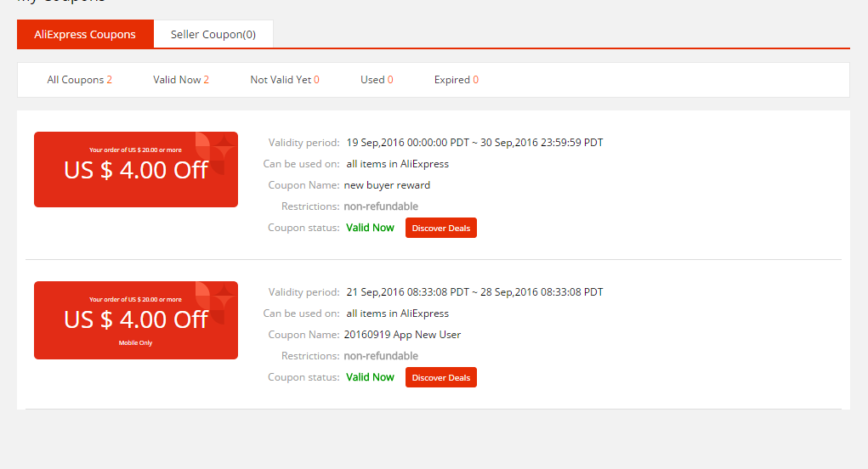Image resolution: width=868 pixels, height=469 pixels.
Task: Show Not Valid Yet 0 coupons
Action: click(x=285, y=80)
